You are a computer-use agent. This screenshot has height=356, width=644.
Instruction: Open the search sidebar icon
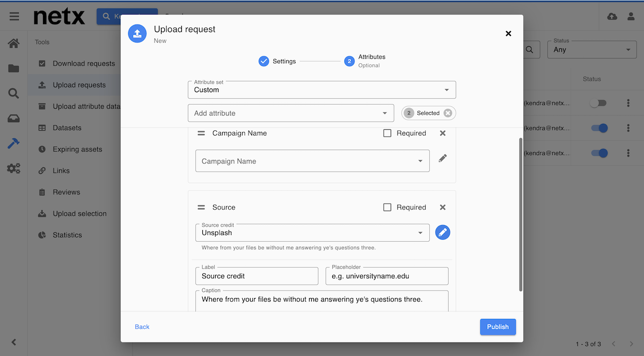[x=13, y=93]
